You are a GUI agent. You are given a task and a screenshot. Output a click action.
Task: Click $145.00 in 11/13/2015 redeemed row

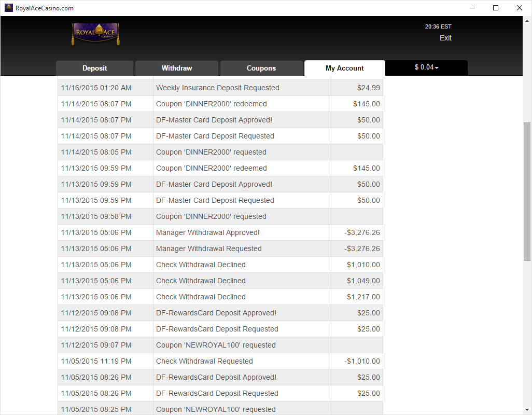point(367,168)
